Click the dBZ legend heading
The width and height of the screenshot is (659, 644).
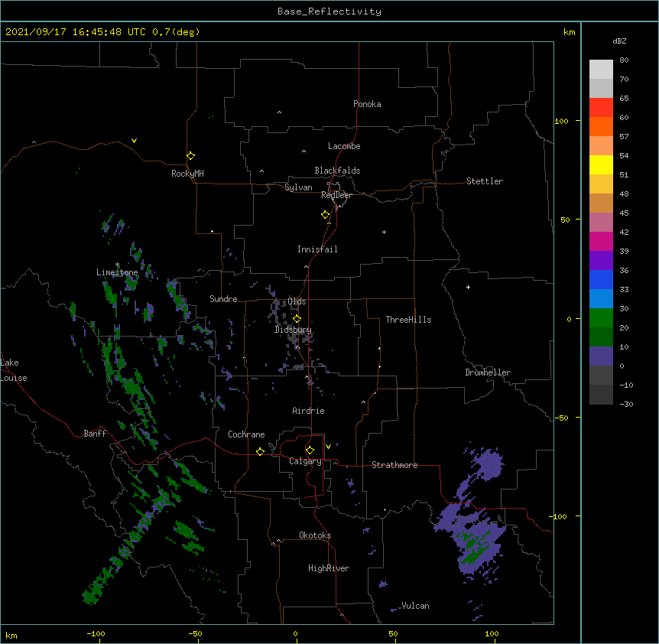[619, 41]
